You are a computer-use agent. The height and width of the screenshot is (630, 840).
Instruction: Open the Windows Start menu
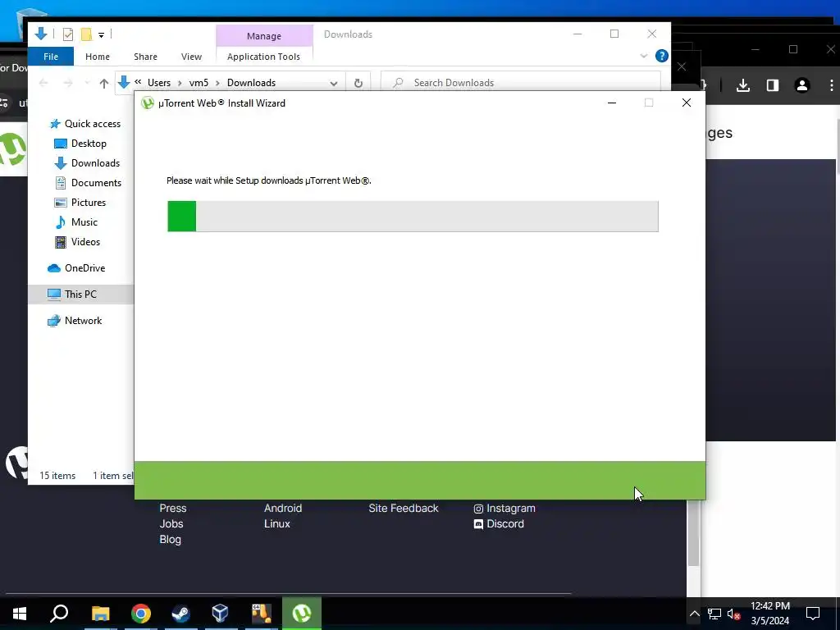pos(20,614)
